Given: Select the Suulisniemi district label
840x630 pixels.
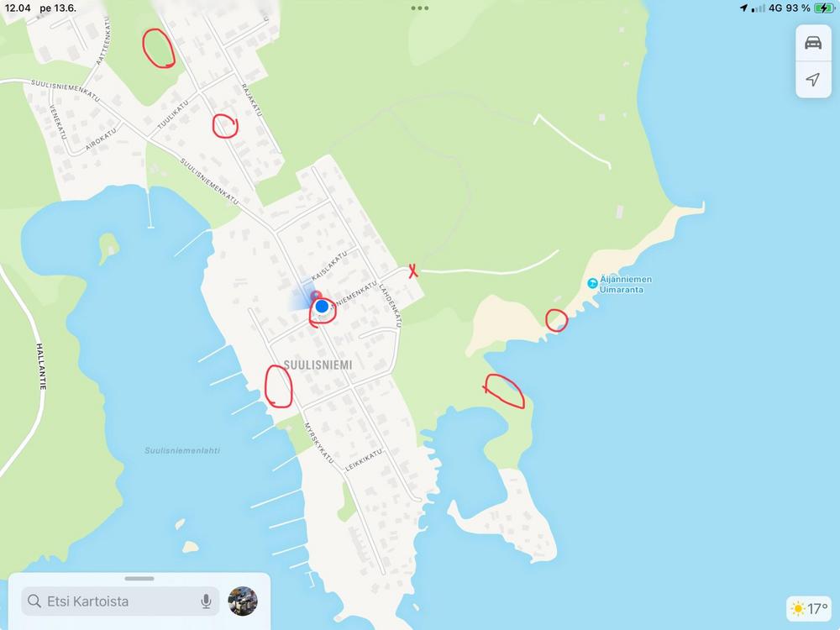Looking at the screenshot, I should pos(318,365).
